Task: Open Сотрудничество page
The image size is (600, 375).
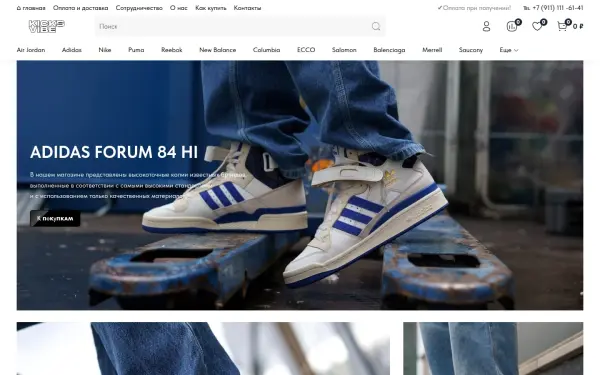Action: pos(139,8)
